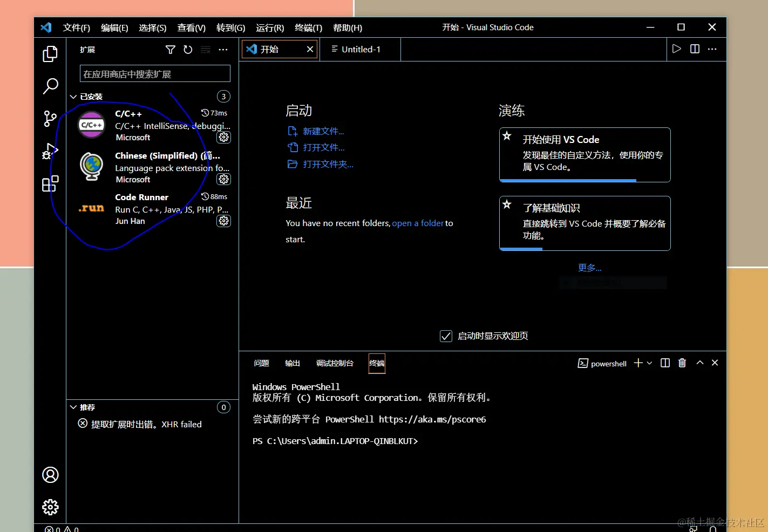Create a new terminal with plus icon

click(638, 363)
